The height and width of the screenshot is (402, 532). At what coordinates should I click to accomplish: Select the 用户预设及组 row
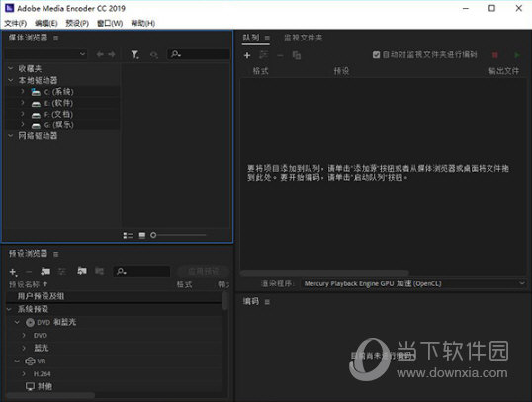coord(114,296)
